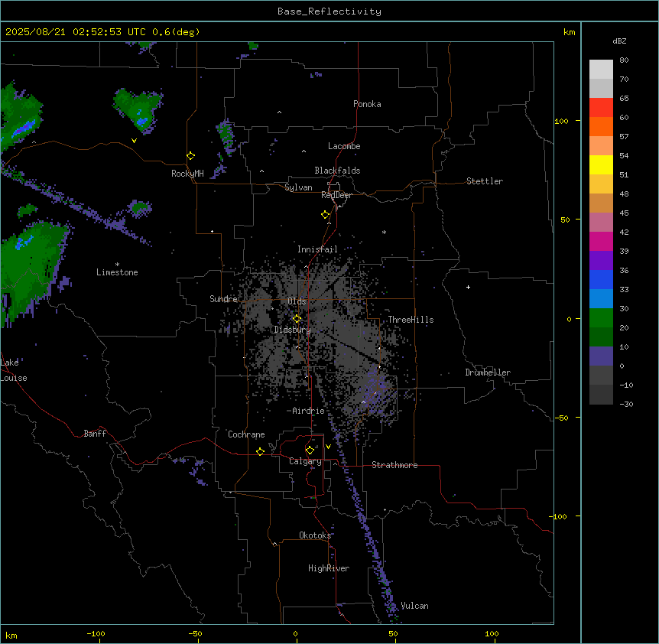Pick the light gray 80 dBZ legend swatch
Screen dimensions: 659x644
click(601, 70)
